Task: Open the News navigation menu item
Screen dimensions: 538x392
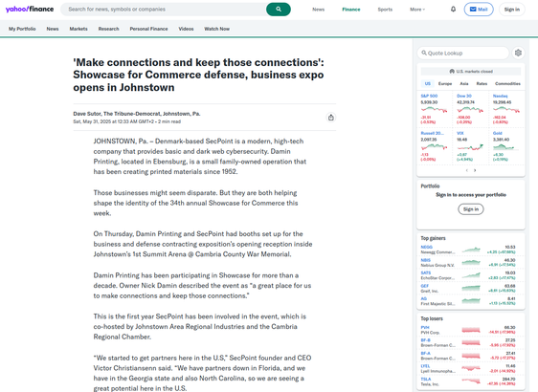Action: [x=53, y=29]
